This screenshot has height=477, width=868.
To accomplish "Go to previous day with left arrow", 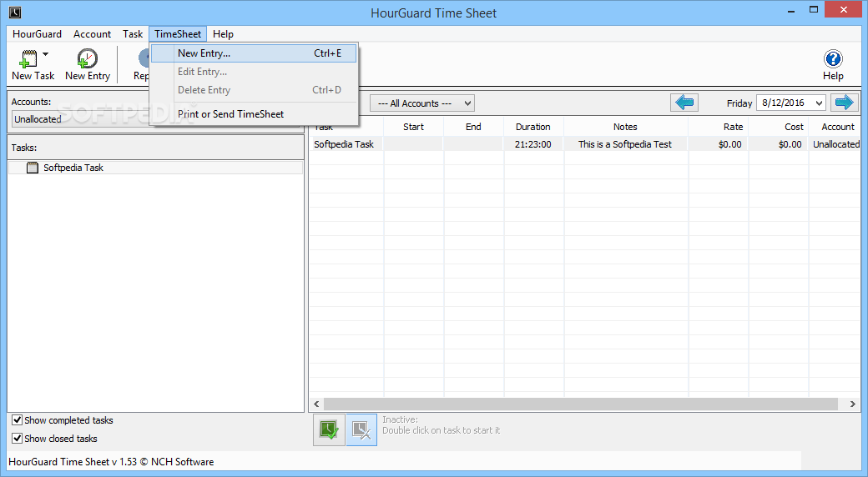I will (684, 103).
